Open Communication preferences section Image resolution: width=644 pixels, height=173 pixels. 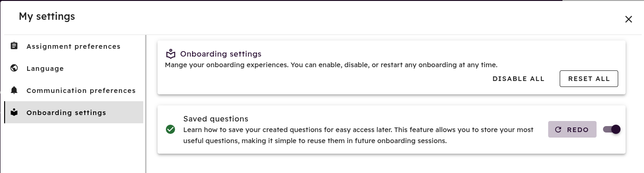(74, 90)
